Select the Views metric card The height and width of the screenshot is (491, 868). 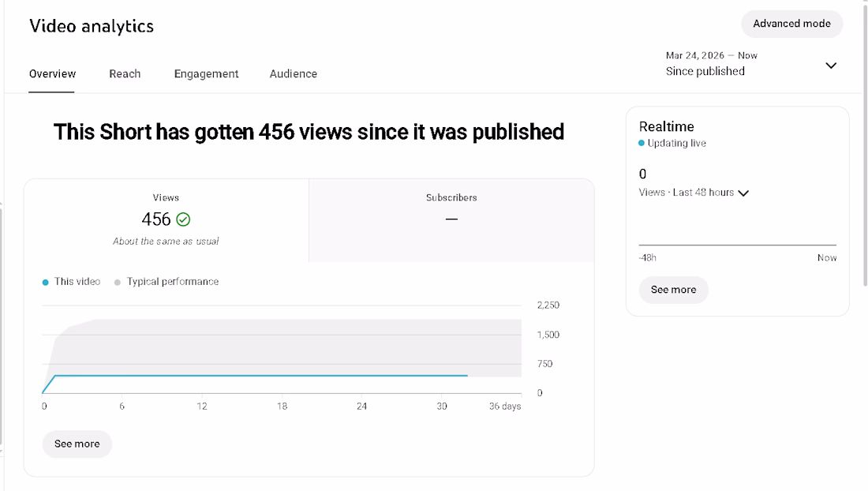(x=166, y=220)
